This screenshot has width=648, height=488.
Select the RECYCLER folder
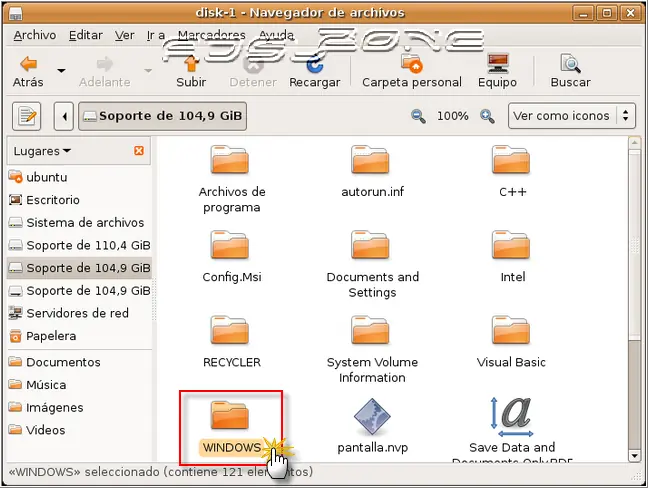230,330
